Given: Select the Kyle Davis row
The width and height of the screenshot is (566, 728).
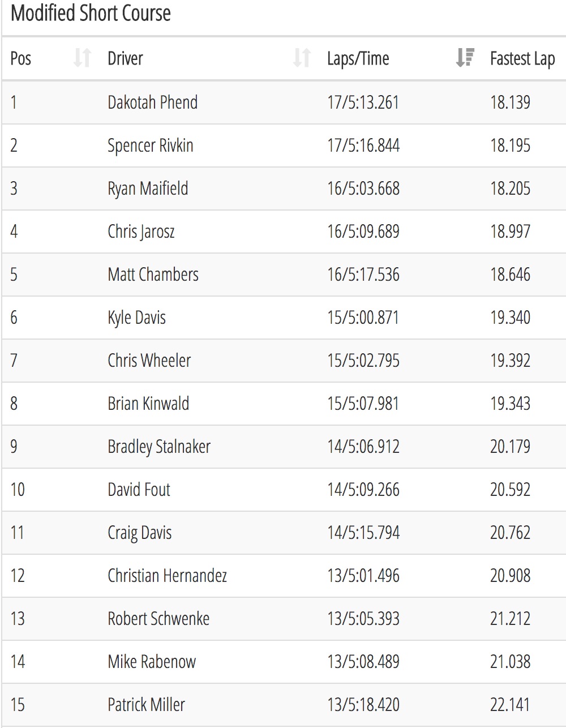Looking at the screenshot, I should (x=284, y=318).
